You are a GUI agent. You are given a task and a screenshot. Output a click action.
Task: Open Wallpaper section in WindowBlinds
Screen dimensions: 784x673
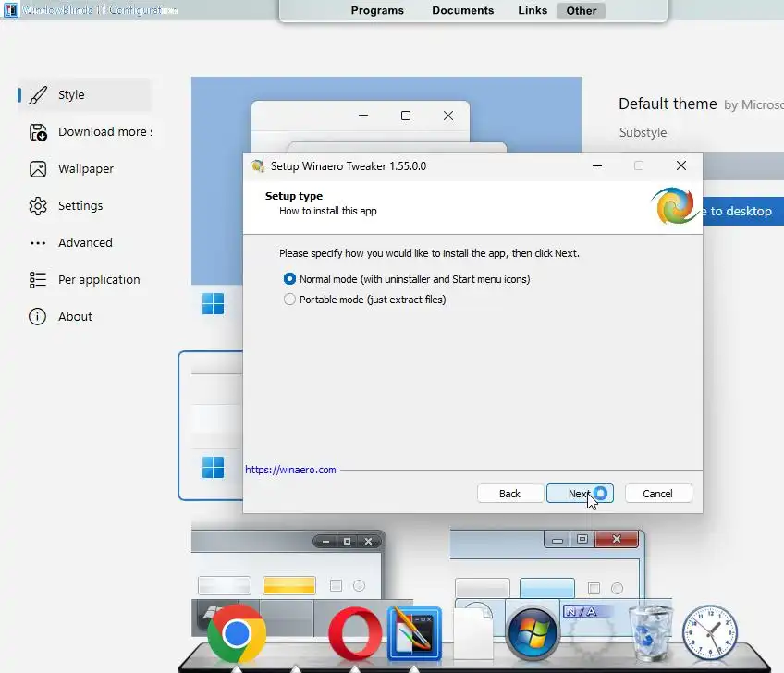pyautogui.click(x=85, y=169)
